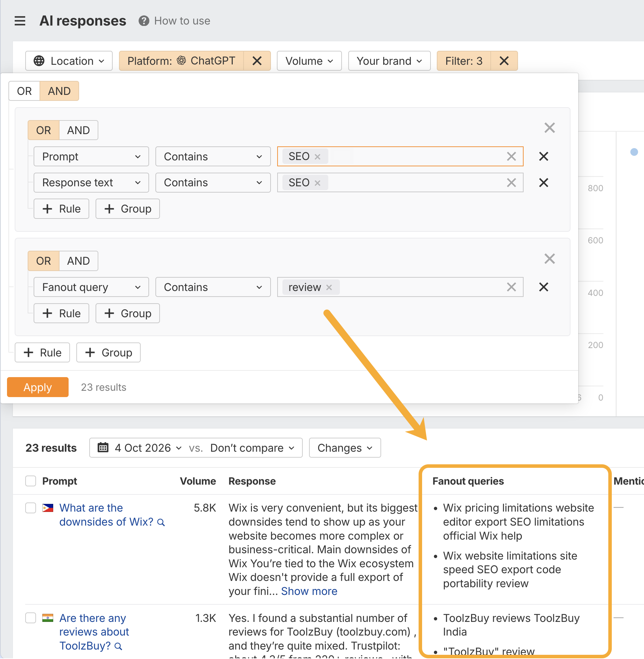Open the hamburger navigation menu
This screenshot has width=644, height=659.
tap(20, 21)
